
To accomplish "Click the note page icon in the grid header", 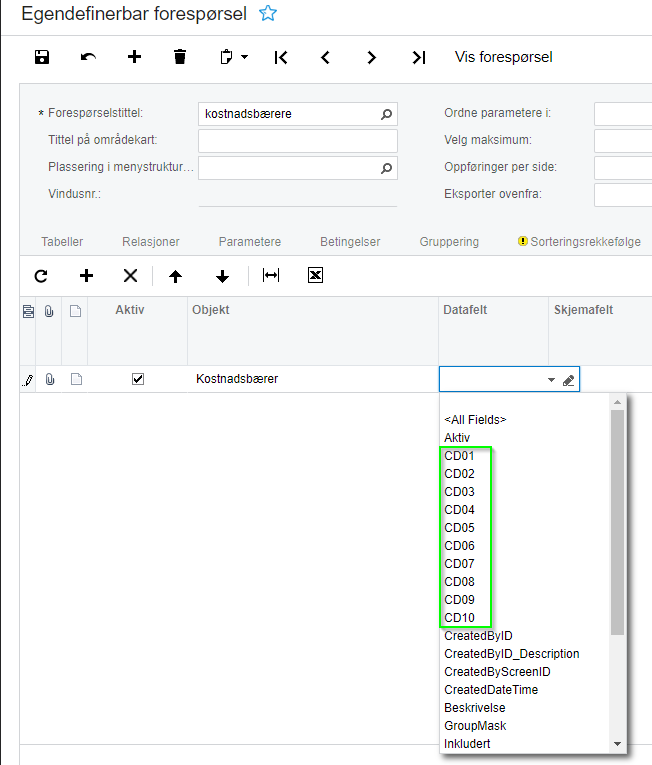I will 75,311.
